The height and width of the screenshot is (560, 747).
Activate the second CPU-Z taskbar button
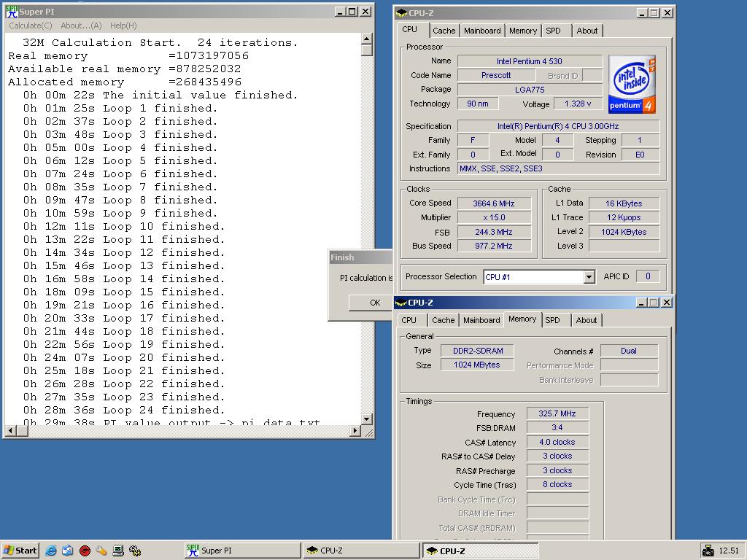(480, 551)
